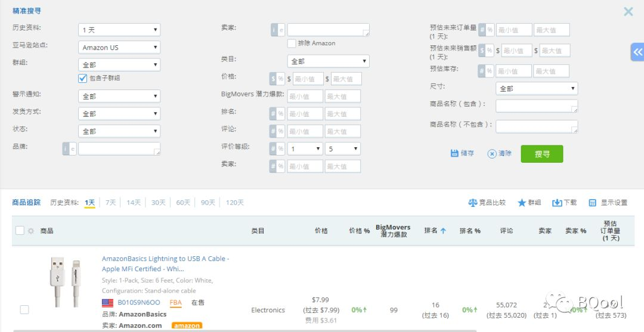Open the 评价等級 minimum dropdown showing 1

coord(305,149)
